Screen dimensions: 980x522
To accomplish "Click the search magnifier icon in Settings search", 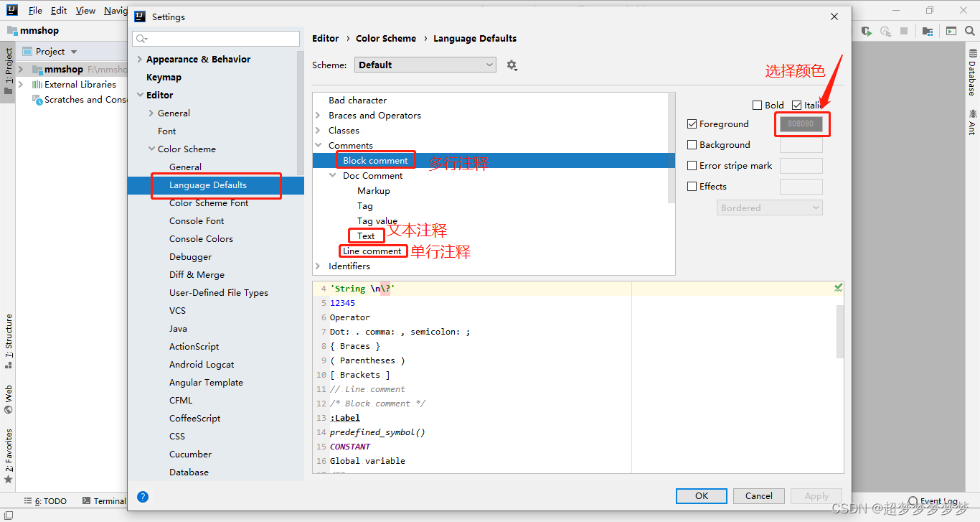I will [141, 39].
